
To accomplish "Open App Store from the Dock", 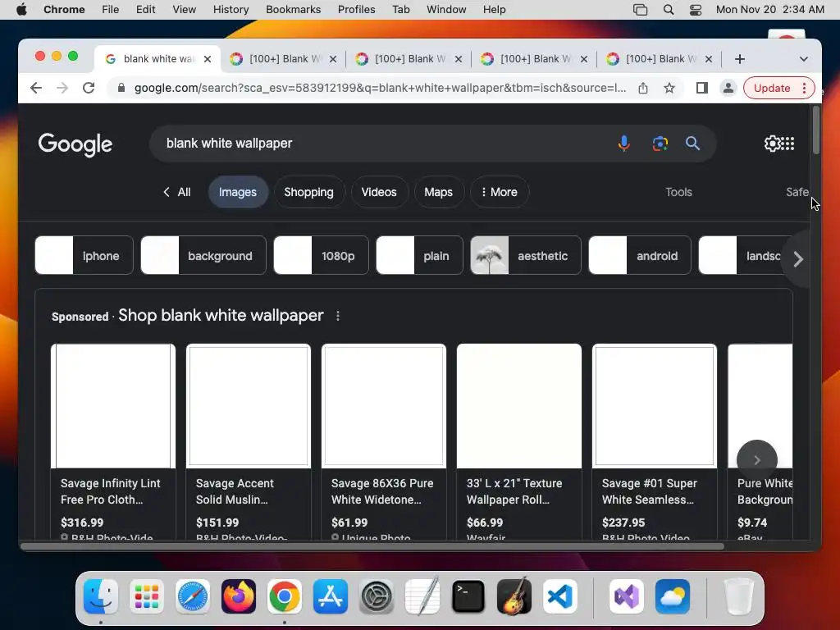I will pyautogui.click(x=331, y=596).
